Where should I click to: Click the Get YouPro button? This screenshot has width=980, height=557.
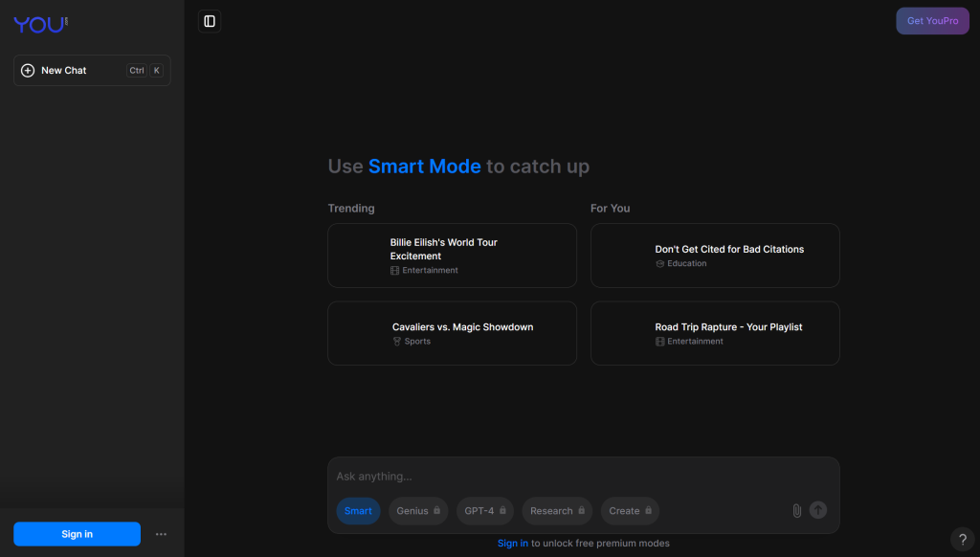pos(932,21)
